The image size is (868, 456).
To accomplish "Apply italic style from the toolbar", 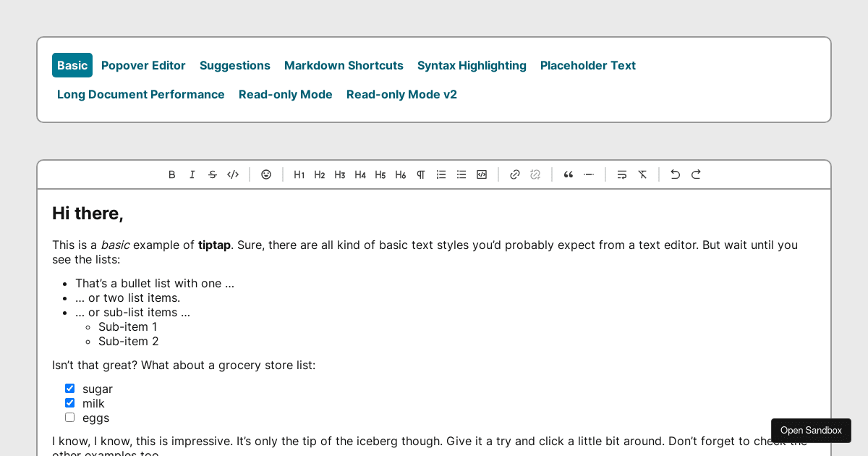I will point(192,174).
